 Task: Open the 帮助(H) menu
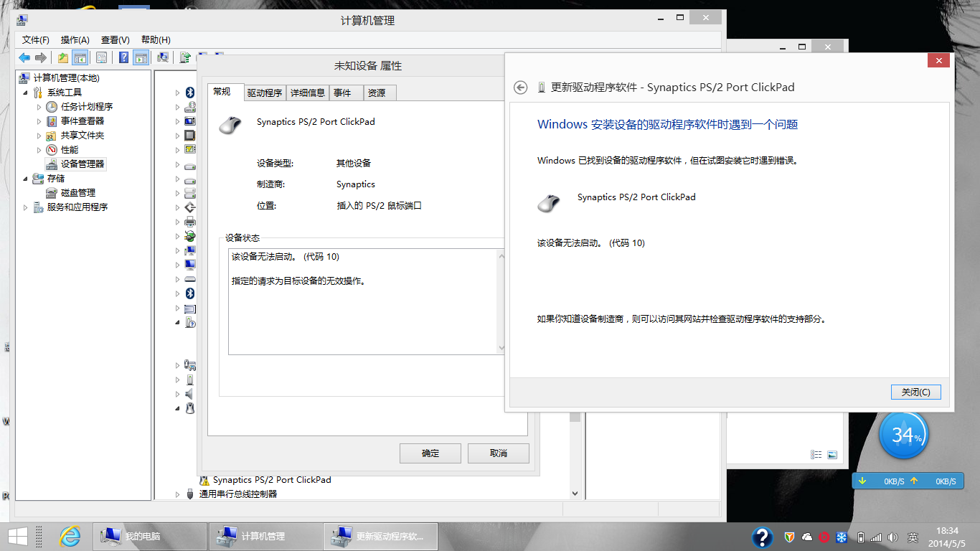click(156, 39)
